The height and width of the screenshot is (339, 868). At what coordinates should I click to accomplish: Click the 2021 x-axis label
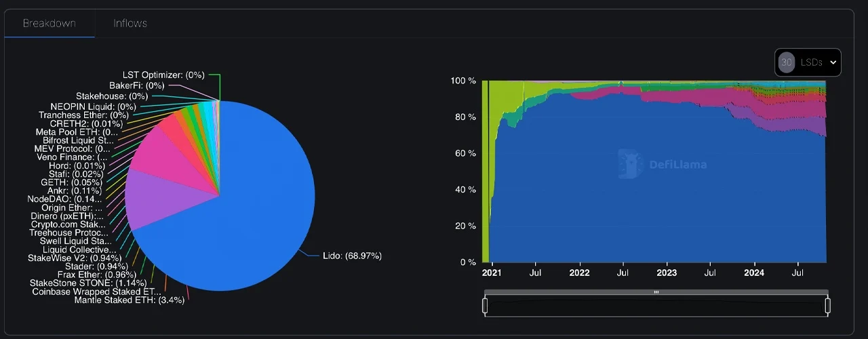point(492,273)
